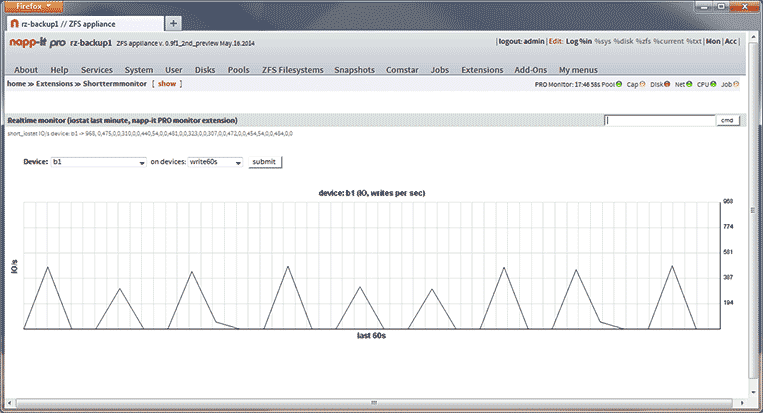763x413 pixels.
Task: Click the horizontal scrollbar thumb
Action: coord(374,403)
